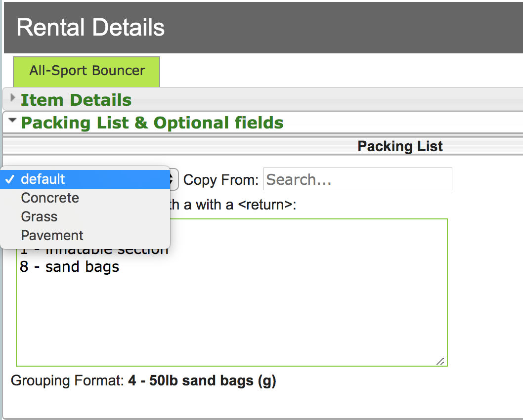Expand the Item Details triangle arrow
This screenshot has width=523, height=420.
tap(13, 98)
